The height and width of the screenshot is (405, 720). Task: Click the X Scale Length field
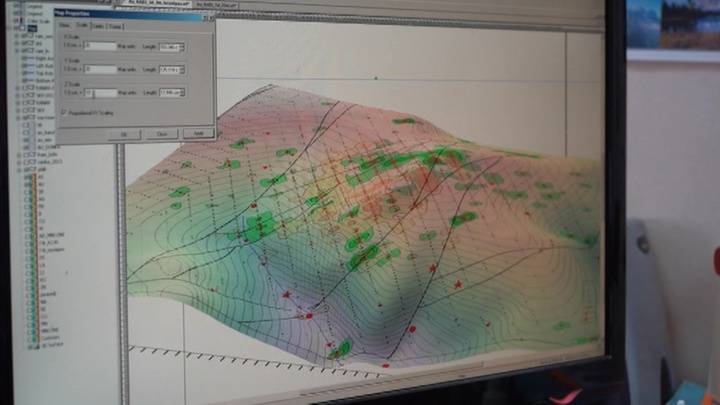coord(169,47)
